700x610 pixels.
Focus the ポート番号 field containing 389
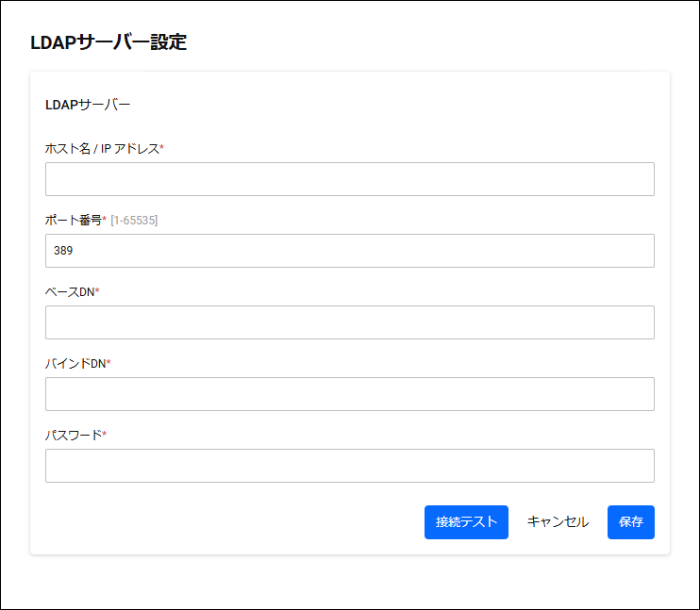click(x=350, y=251)
